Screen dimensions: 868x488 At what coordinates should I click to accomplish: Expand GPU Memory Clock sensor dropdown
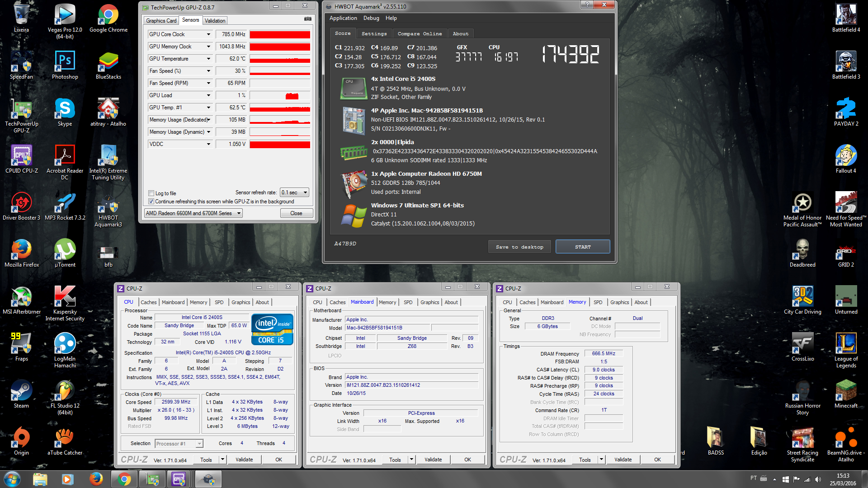coord(208,47)
